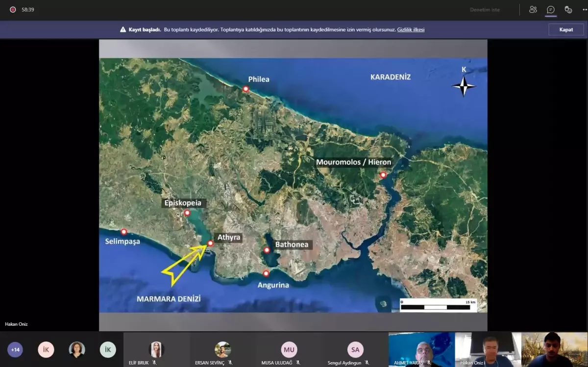Click the Angurina label on the map
Viewport: 588px width, 367px height.
coord(273,285)
